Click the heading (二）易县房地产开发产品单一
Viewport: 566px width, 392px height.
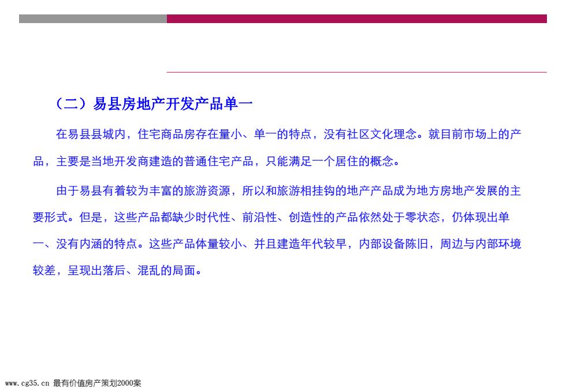[154, 104]
